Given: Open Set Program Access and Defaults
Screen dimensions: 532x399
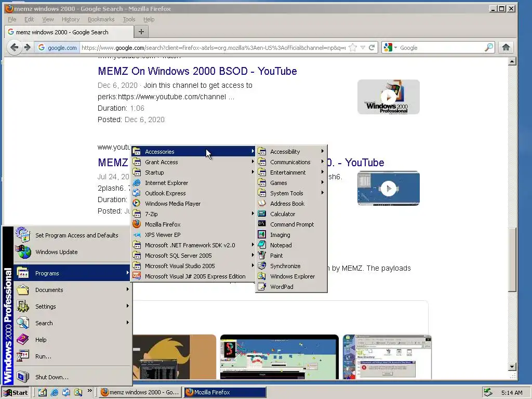Looking at the screenshot, I should tap(72, 235).
